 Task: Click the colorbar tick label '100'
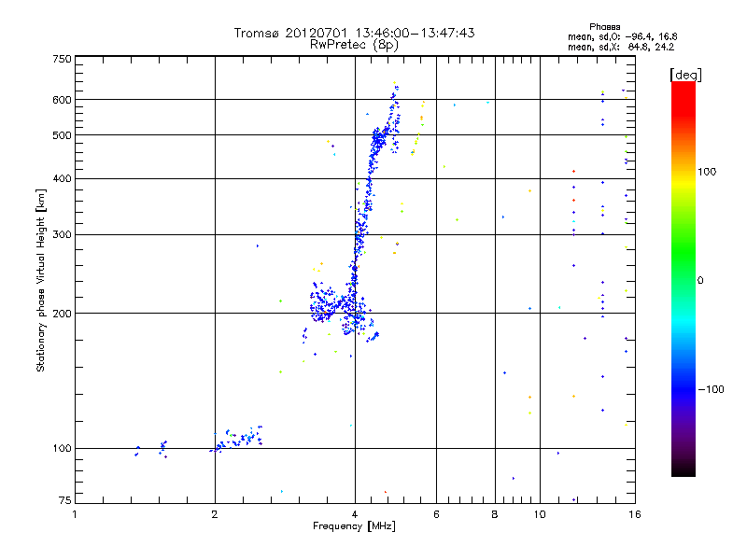tap(707, 172)
